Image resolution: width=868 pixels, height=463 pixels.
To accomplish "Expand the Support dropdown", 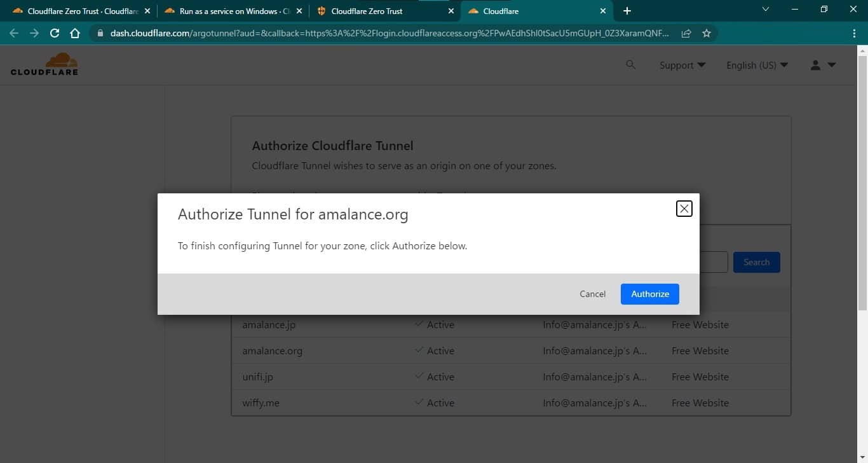I will coord(682,65).
